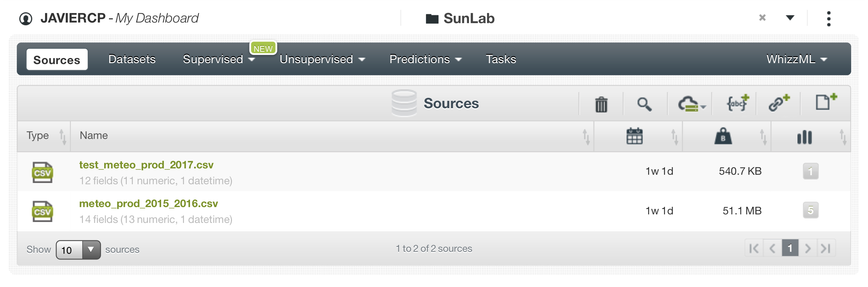
Task: Click the CSV icon for test_meteo_prod_2017.csv
Action: (x=42, y=172)
